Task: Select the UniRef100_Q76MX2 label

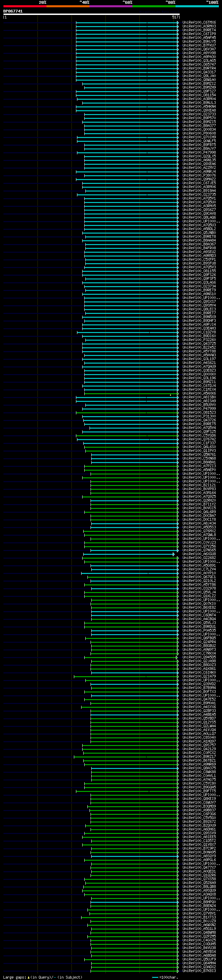Action: [x=199, y=531]
